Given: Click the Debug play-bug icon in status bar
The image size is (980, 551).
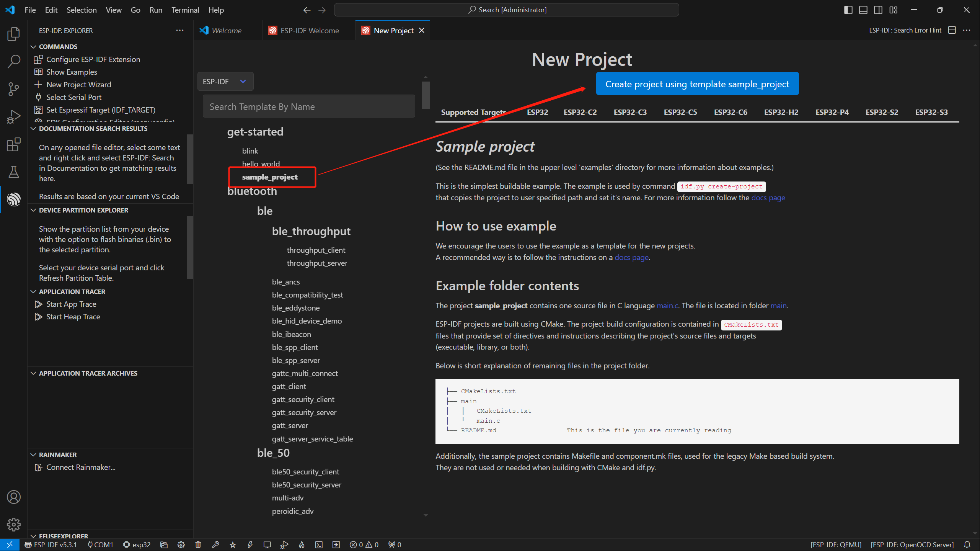Looking at the screenshot, I should pos(284,544).
